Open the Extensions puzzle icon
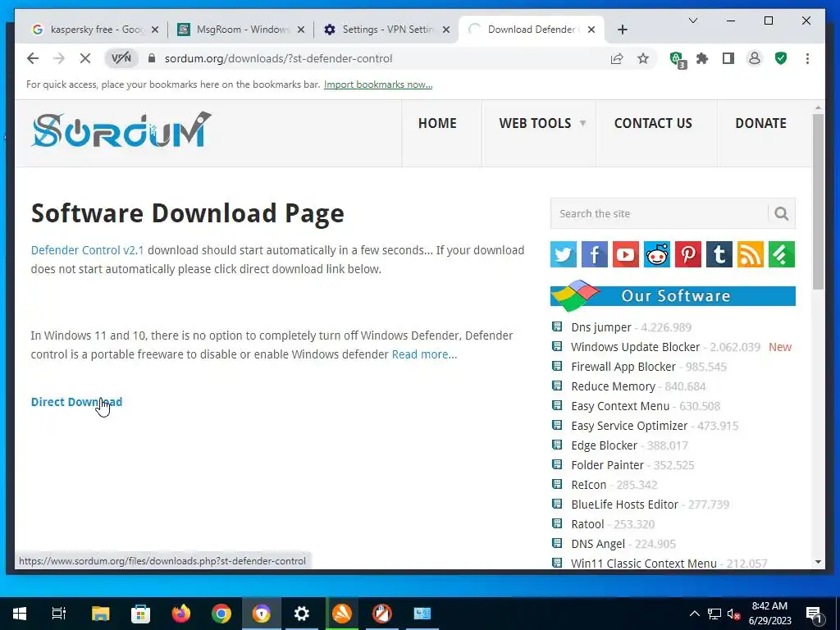Screen dimensions: 840x630 [x=702, y=58]
